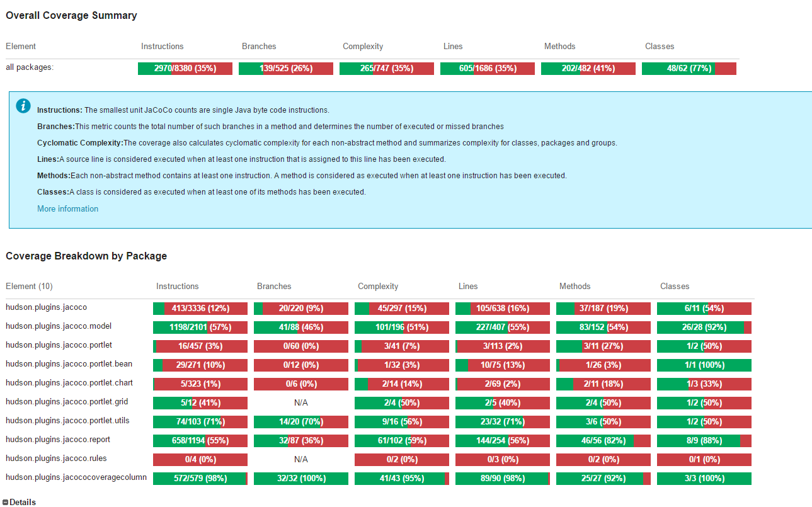Click the 139/525 (26%) branches bar

pos(286,69)
